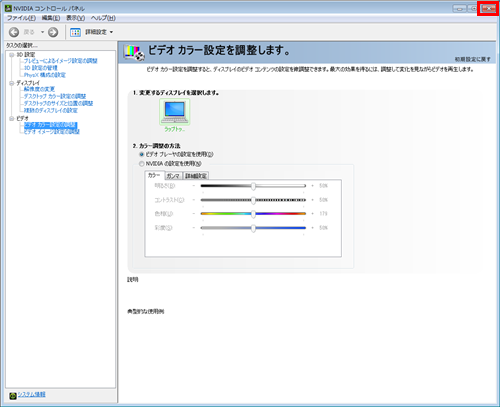Click the minus button beside 明るさ slider
This screenshot has height=407, width=500.
coord(194,186)
